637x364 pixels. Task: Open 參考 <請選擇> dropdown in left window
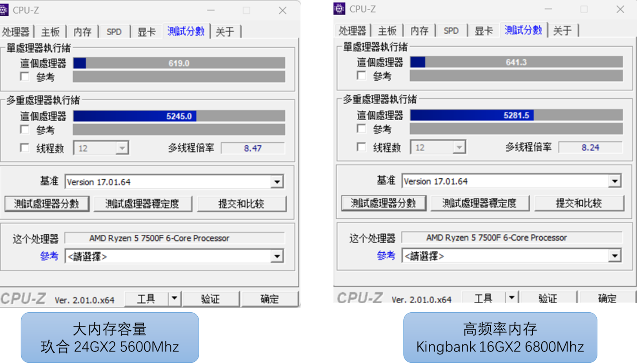tap(277, 256)
